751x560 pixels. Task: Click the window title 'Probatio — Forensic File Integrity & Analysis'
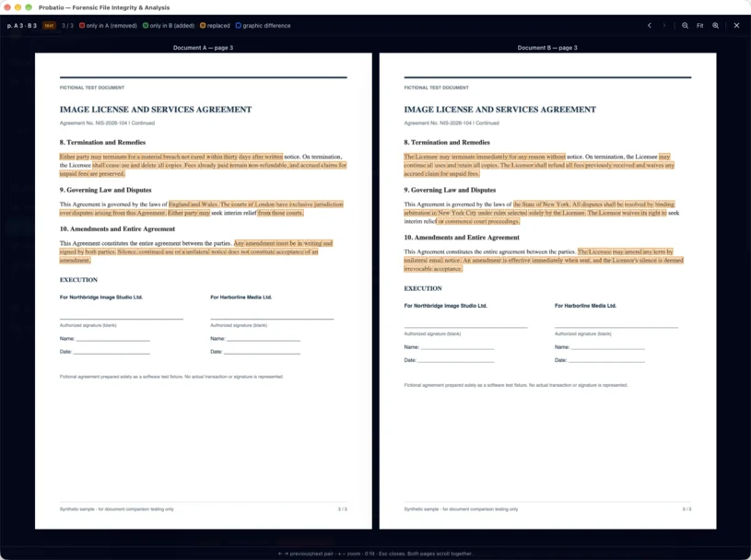point(104,7)
